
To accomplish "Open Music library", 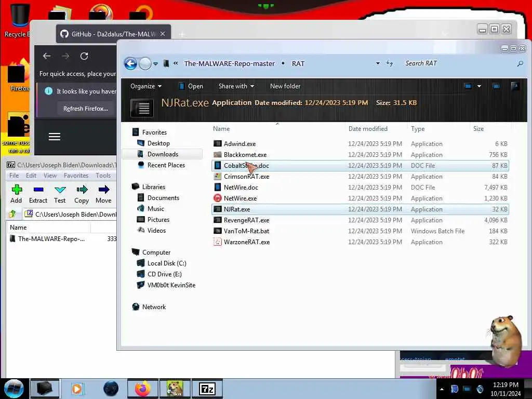I will [x=156, y=209].
